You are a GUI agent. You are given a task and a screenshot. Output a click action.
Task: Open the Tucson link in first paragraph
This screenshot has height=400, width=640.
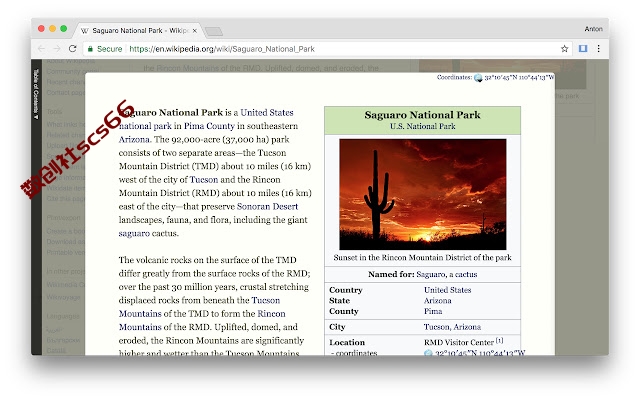click(204, 180)
